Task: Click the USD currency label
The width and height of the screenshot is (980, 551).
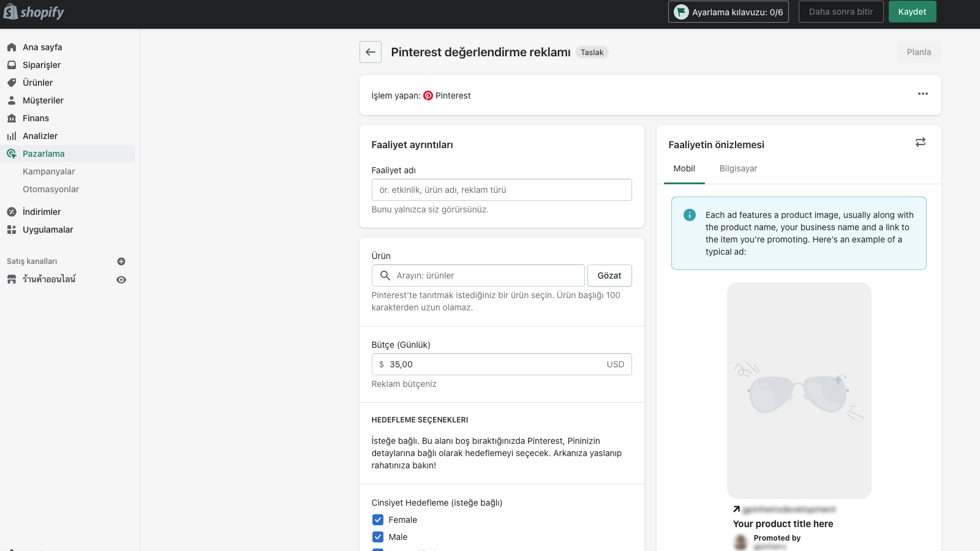Action: click(x=616, y=364)
